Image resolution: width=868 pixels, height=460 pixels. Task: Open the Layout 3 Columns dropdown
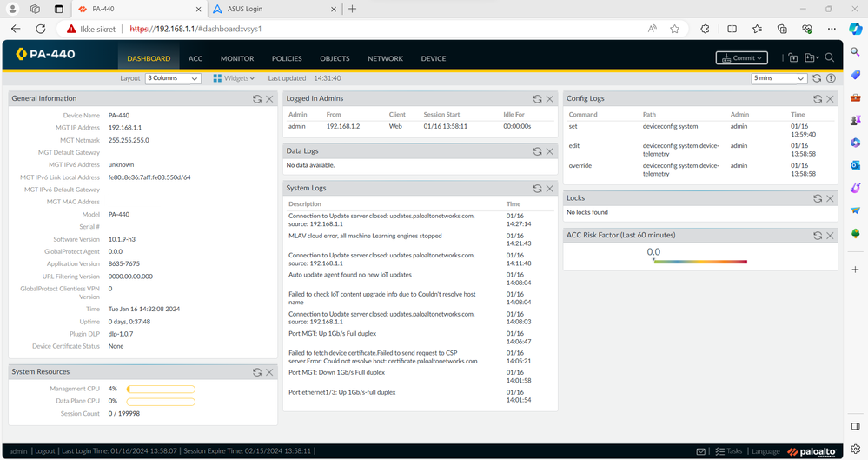173,78
